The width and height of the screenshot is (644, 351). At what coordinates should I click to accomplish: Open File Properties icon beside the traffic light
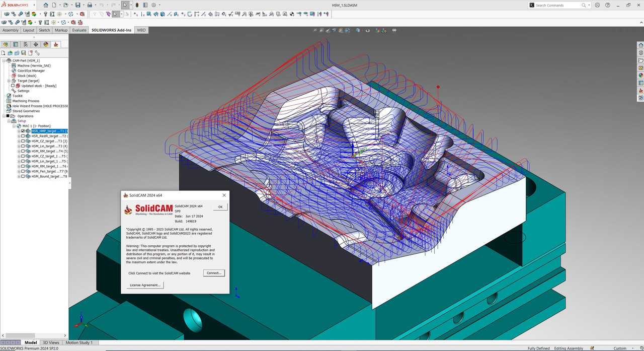pyautogui.click(x=145, y=5)
